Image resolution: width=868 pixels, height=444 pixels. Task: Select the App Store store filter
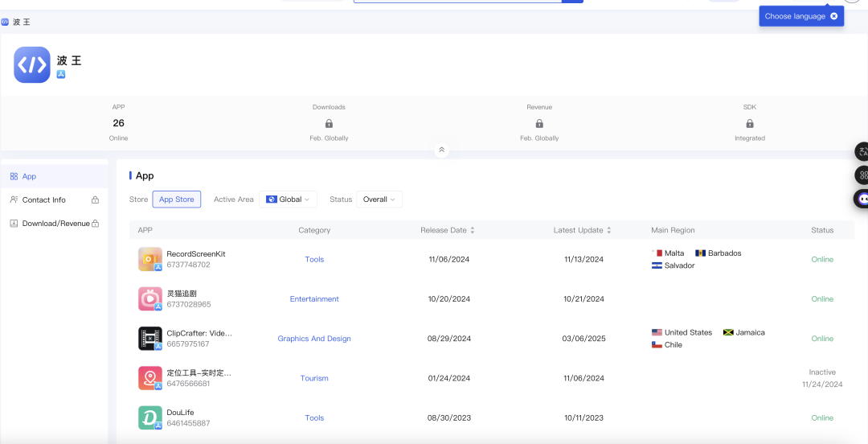coord(177,199)
